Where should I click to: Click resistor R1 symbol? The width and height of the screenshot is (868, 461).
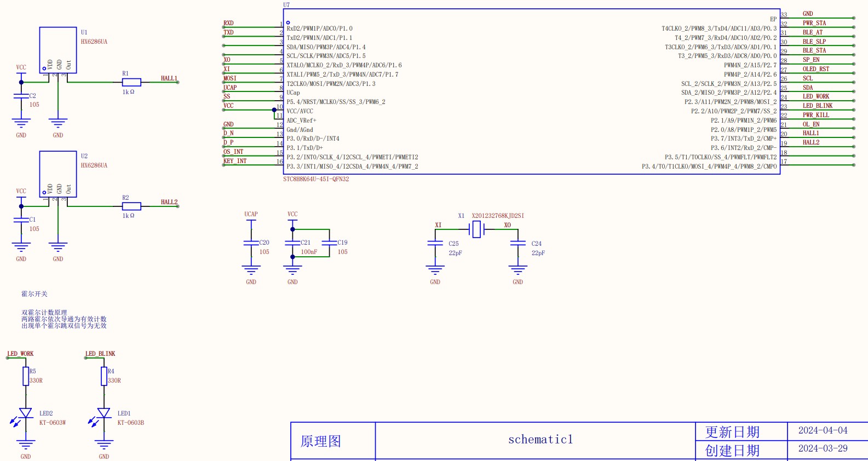(x=131, y=82)
